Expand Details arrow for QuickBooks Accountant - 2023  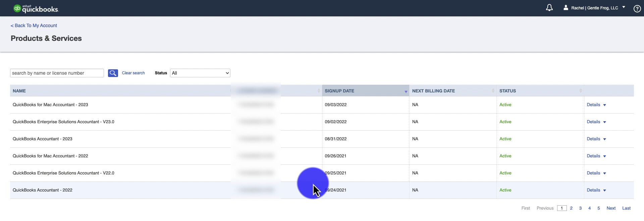pyautogui.click(x=604, y=139)
